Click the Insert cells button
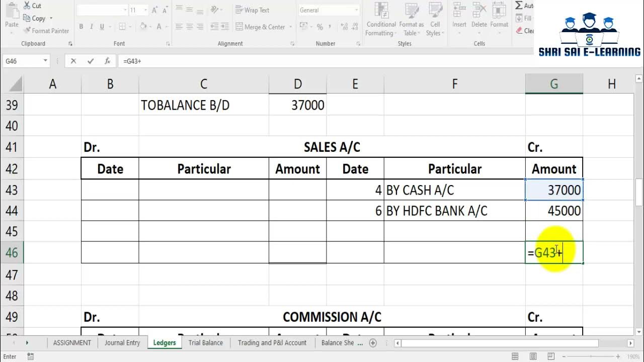This screenshot has height=362, width=644. 459,18
